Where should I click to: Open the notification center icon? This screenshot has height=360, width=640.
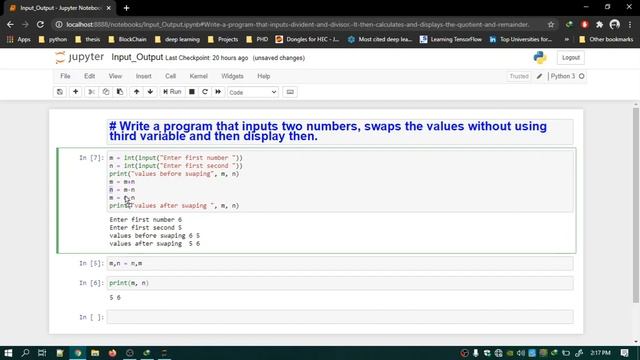624,353
